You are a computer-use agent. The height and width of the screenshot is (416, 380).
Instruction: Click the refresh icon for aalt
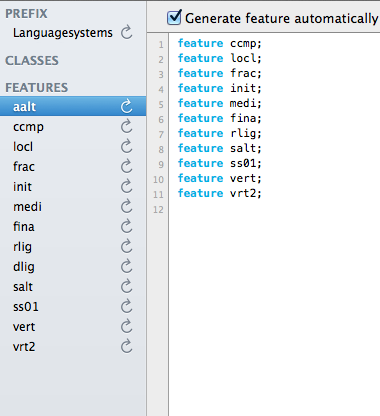(127, 106)
